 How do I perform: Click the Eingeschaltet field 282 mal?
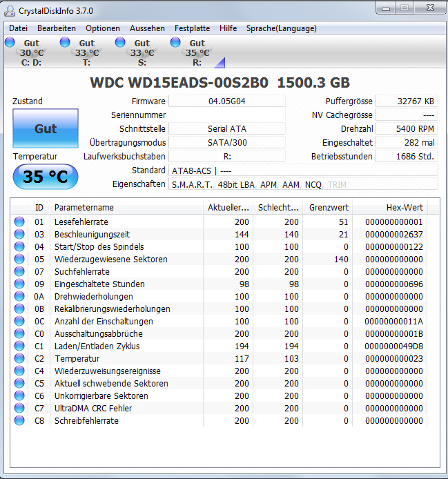pyautogui.click(x=407, y=143)
